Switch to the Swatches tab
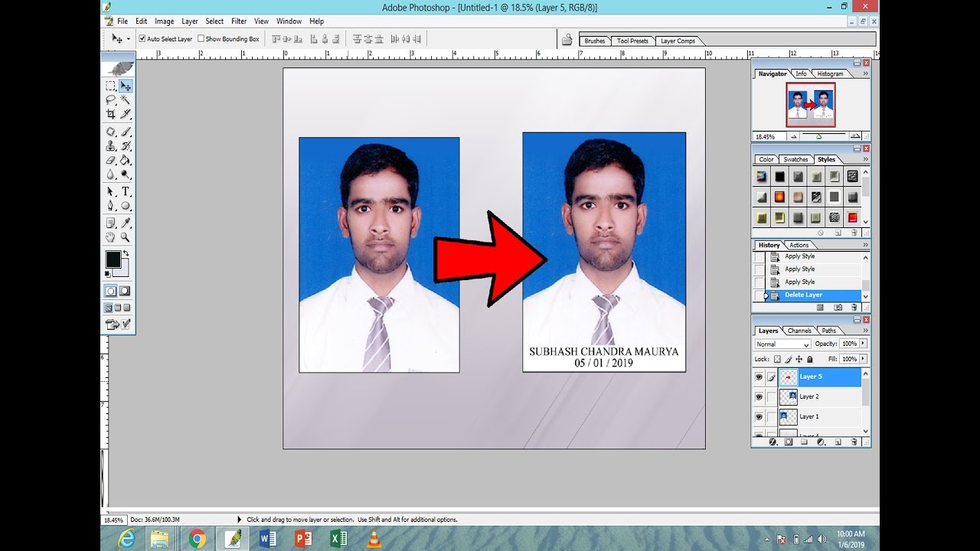Screen dimensions: 980x551 pyautogui.click(x=795, y=159)
